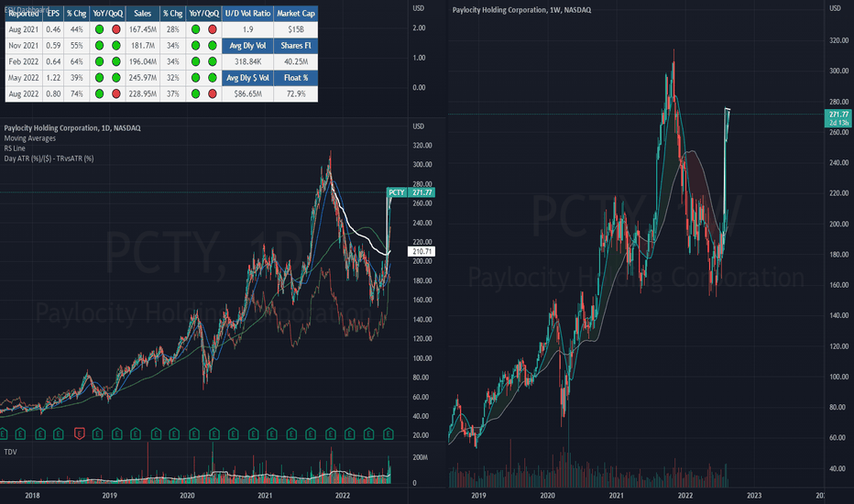
Task: Click the EPS column header
Action: (53, 14)
